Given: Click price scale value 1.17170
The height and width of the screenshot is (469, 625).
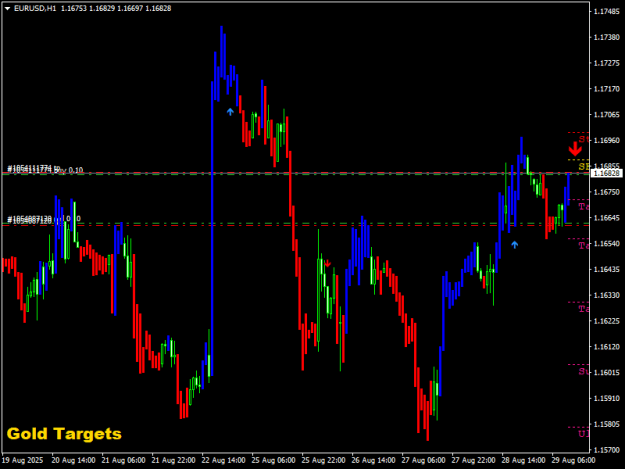Looking at the screenshot, I should click(x=607, y=88).
